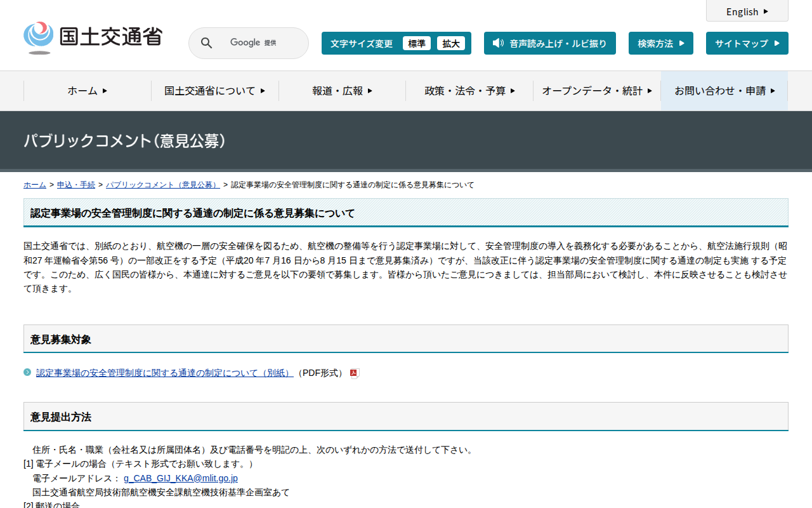Click the 意見募集対象 section heading

(406, 339)
